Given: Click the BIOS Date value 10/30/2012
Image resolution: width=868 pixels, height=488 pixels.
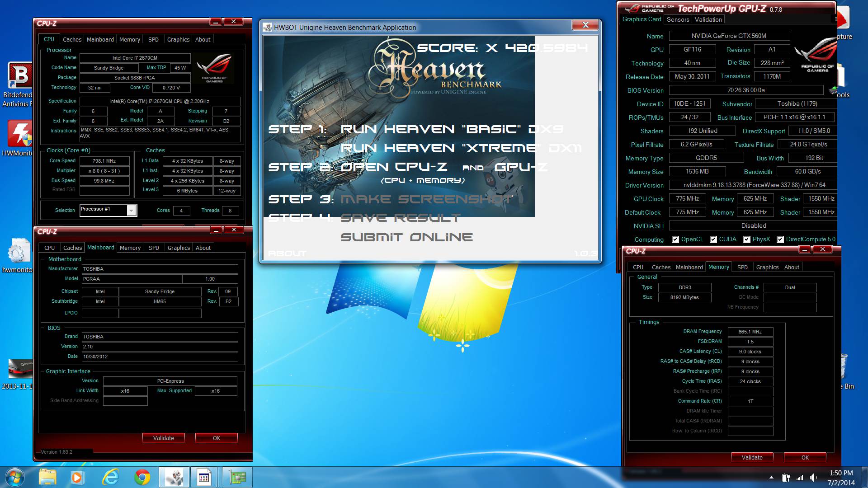Looking at the screenshot, I should coord(160,357).
